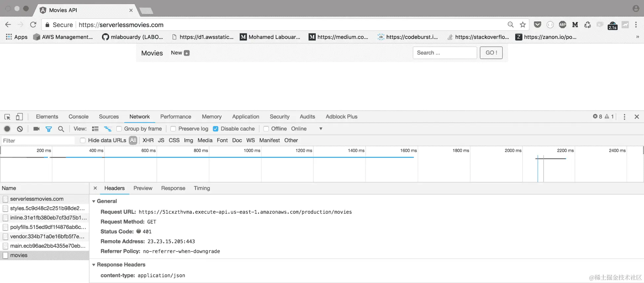Capture screenshots with the camera icon

click(x=36, y=129)
